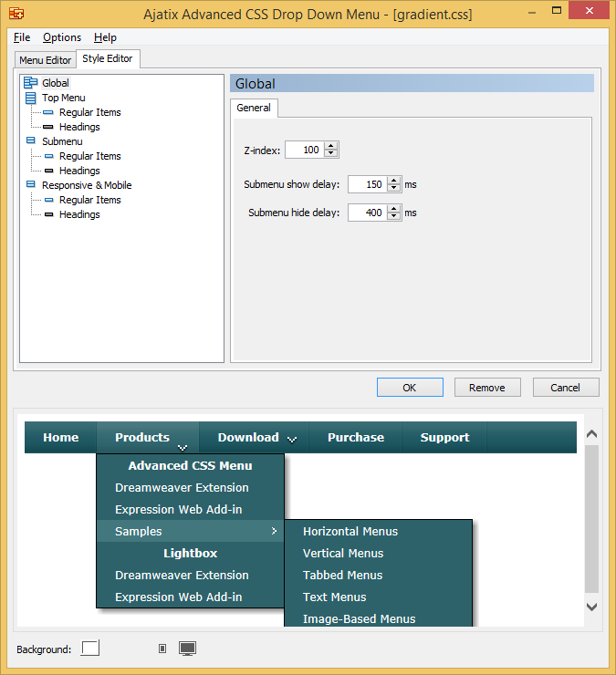The image size is (616, 675).
Task: Increase Submenu hide delay
Action: click(393, 209)
